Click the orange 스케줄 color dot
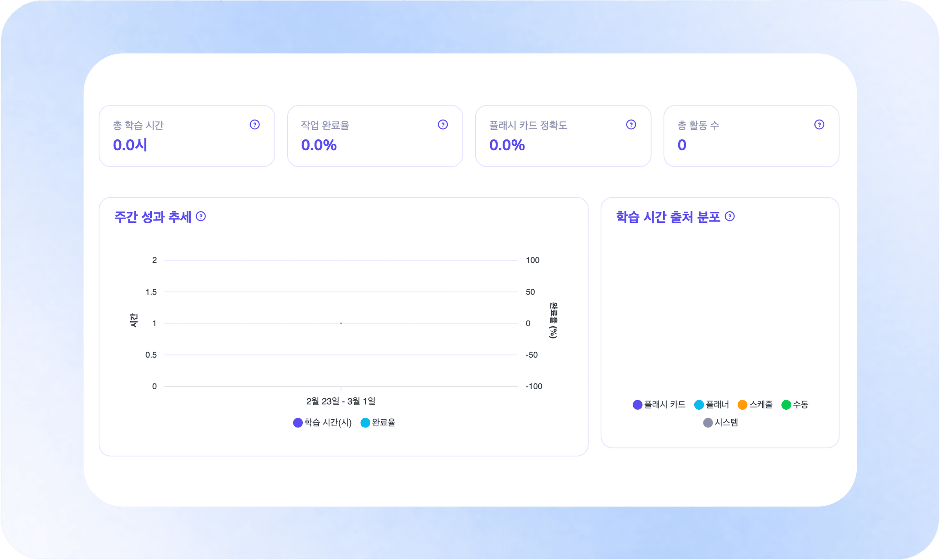940x560 pixels. (742, 405)
